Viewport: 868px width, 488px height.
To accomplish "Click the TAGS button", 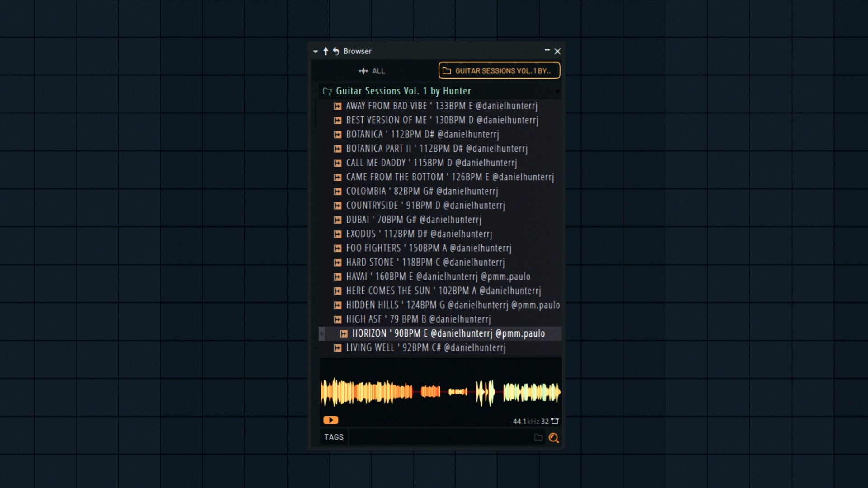I will [334, 437].
